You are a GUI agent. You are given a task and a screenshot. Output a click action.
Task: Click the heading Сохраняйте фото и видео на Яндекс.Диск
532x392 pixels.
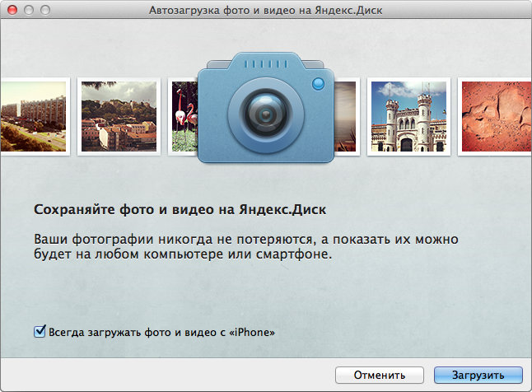[180, 209]
